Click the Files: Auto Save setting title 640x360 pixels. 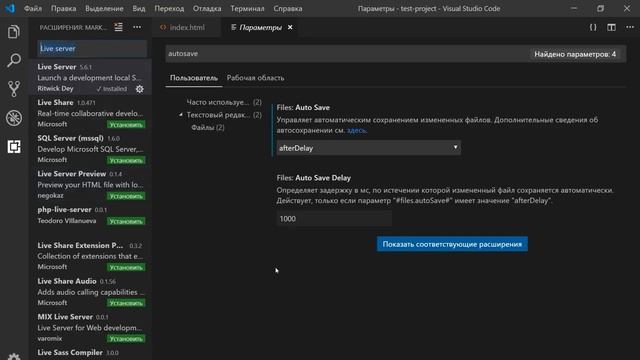coord(303,107)
